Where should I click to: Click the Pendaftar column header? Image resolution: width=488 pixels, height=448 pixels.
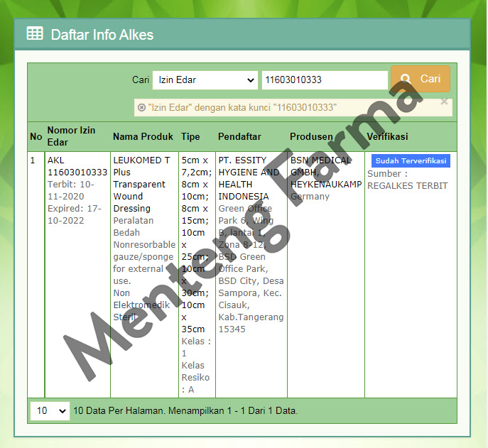pos(239,136)
